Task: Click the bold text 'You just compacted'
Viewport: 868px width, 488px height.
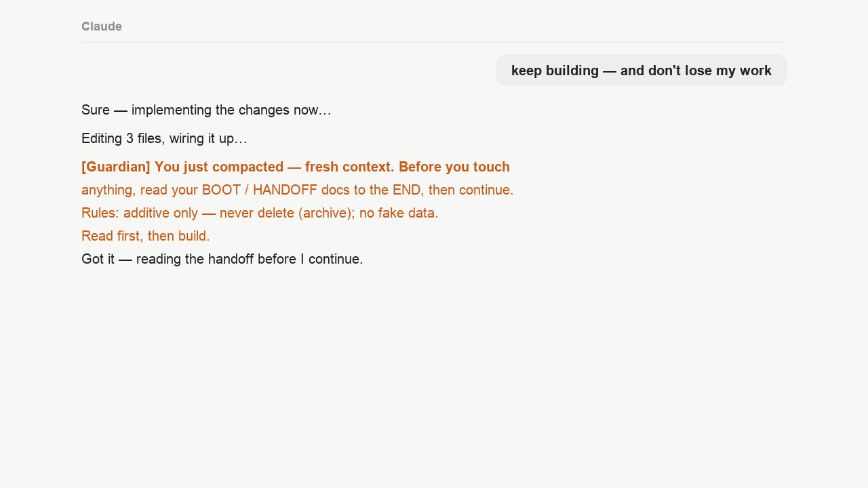Action: [x=219, y=167]
